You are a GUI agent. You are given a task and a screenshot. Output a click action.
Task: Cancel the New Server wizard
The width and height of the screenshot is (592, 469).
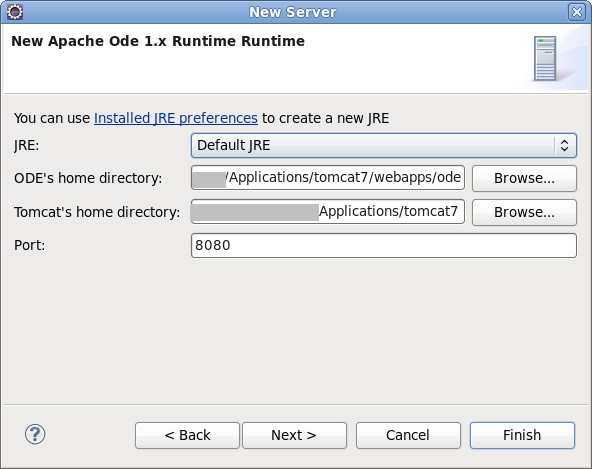coord(408,435)
